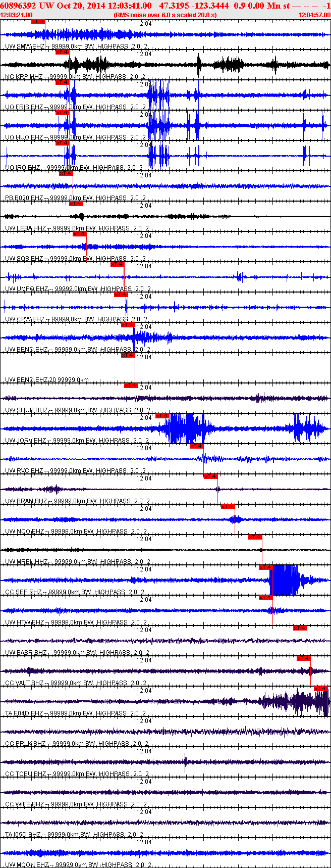Click the arrival flag on UW BABR trace

pyautogui.click(x=300, y=628)
